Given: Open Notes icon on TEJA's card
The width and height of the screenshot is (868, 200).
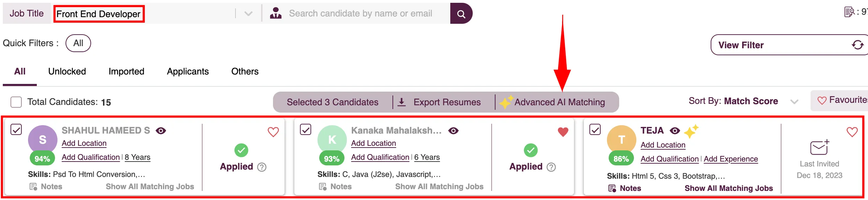Looking at the screenshot, I should coord(612,188).
